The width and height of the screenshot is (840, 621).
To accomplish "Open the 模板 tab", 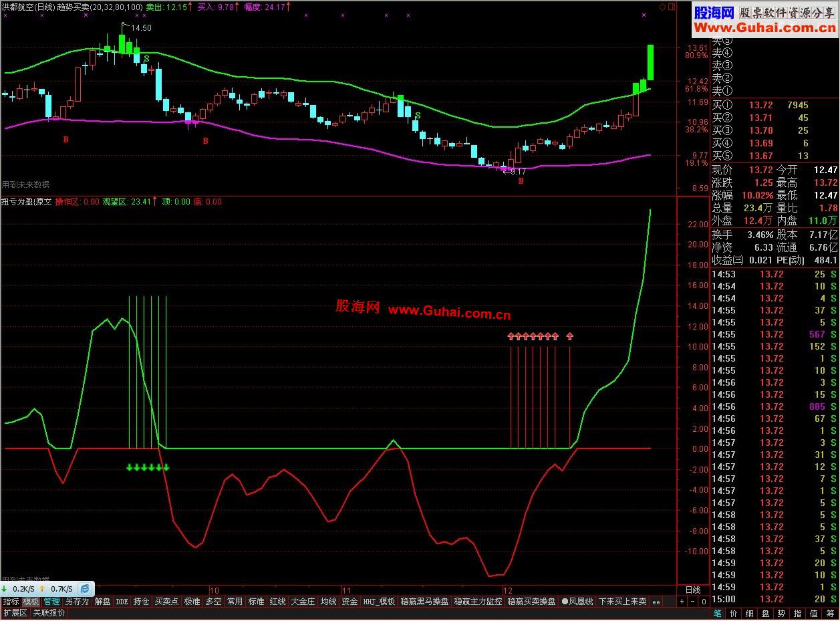I will coord(31,602).
